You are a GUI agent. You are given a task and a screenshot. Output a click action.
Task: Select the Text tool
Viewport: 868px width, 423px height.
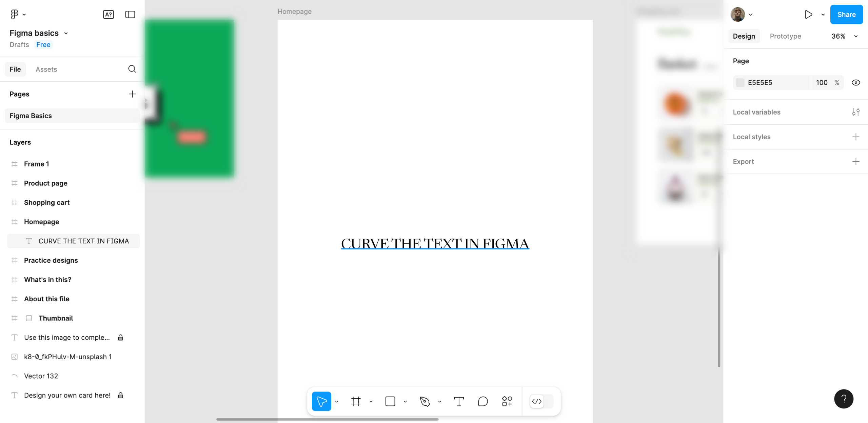(459, 401)
